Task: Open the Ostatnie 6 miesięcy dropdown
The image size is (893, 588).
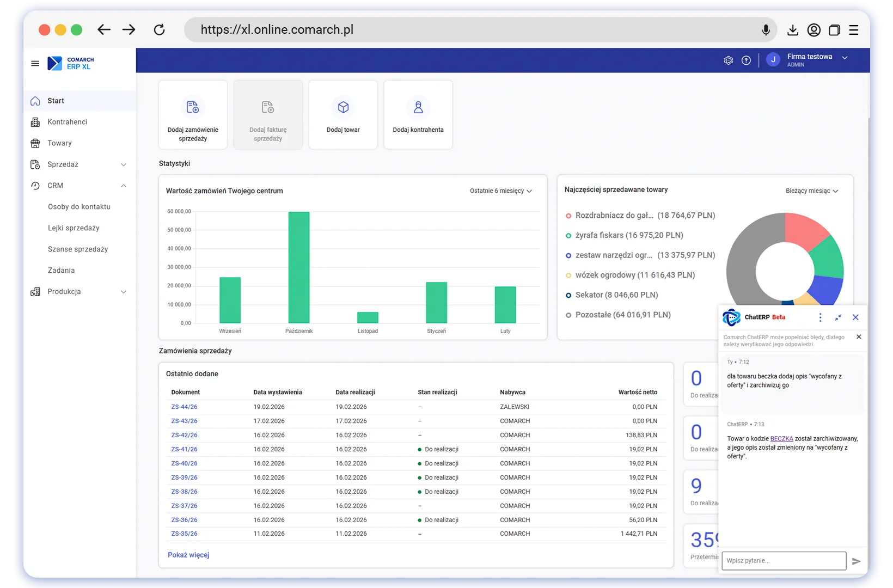Action: coord(500,191)
